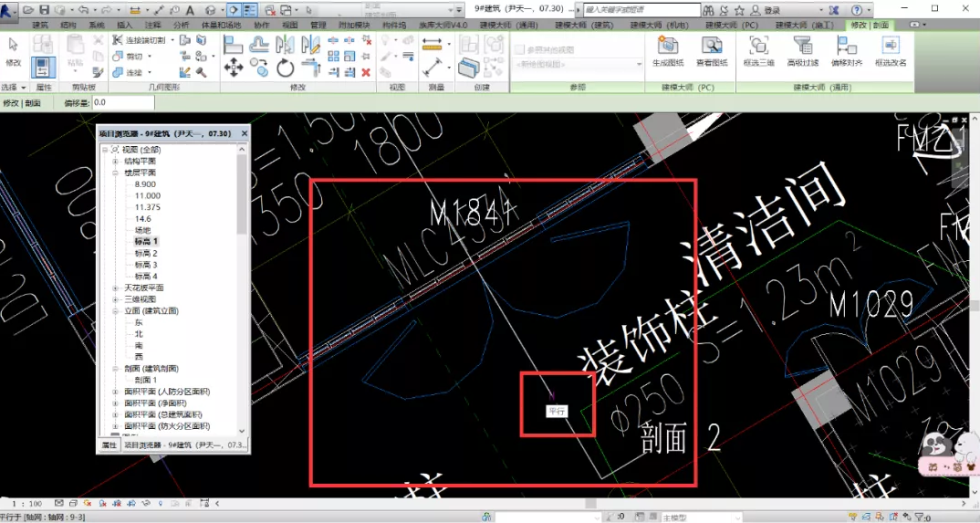Click the 偏移对齐 button
This screenshot has height=523, width=980.
(846, 51)
